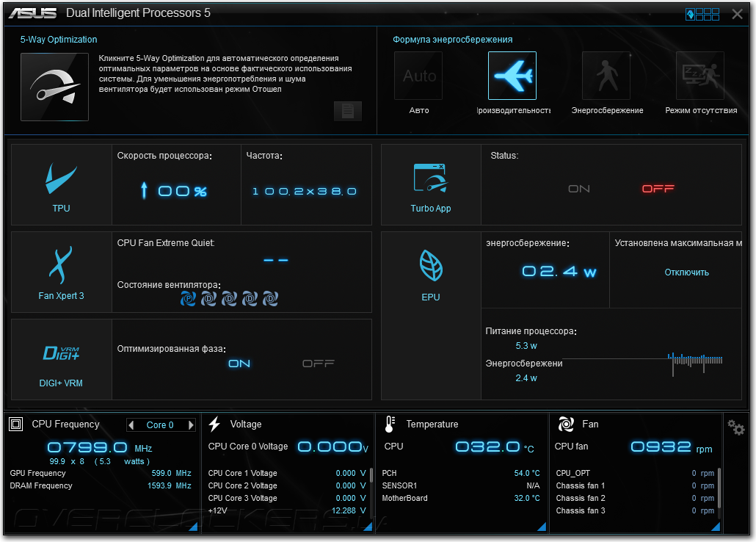
Task: Switch window view mode at top right
Action: coord(702,15)
